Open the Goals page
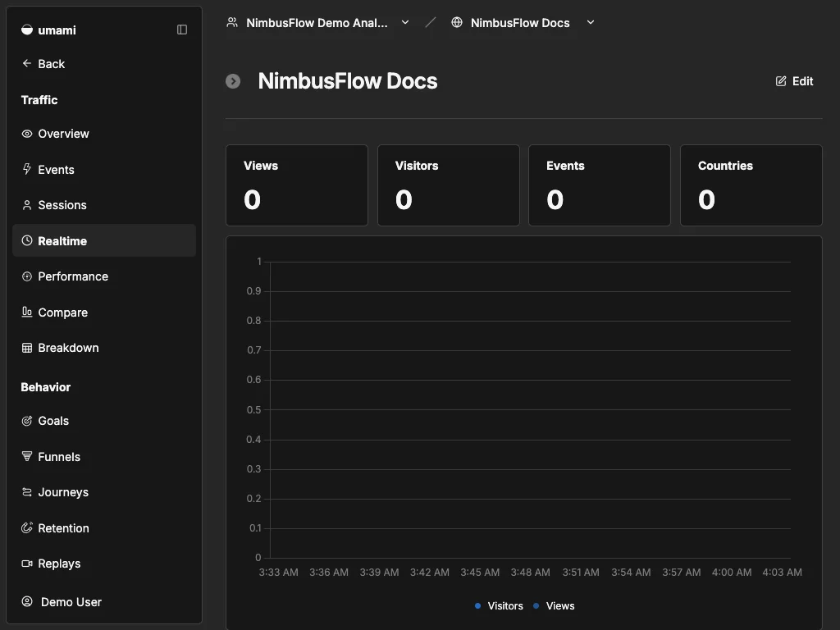Screen dimensions: 840x630 [x=104, y=421]
